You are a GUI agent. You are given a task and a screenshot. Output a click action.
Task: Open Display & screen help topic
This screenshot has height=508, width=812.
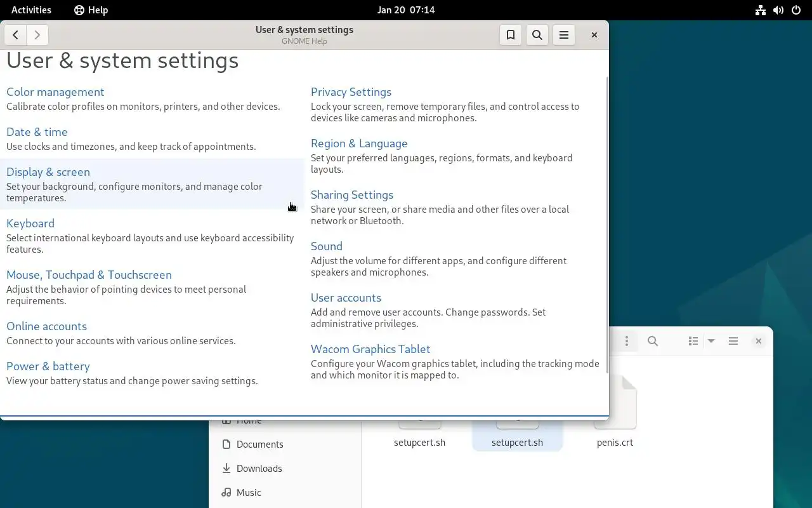tap(48, 172)
